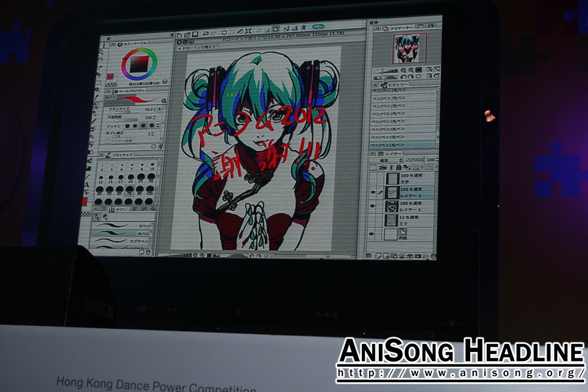Click the sub tool panel trash icon
The height and width of the screenshot is (392, 588).
(148, 253)
